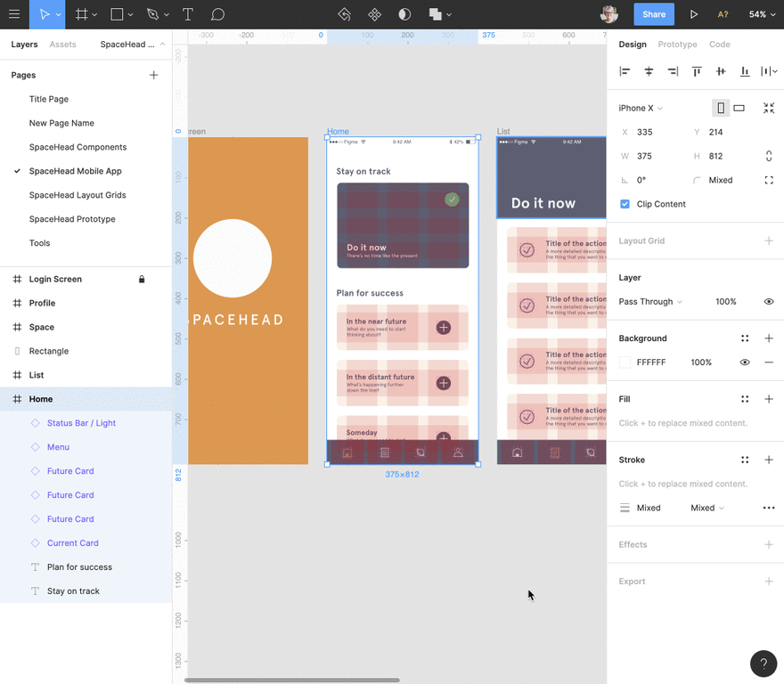Click the Share button

[x=654, y=14]
